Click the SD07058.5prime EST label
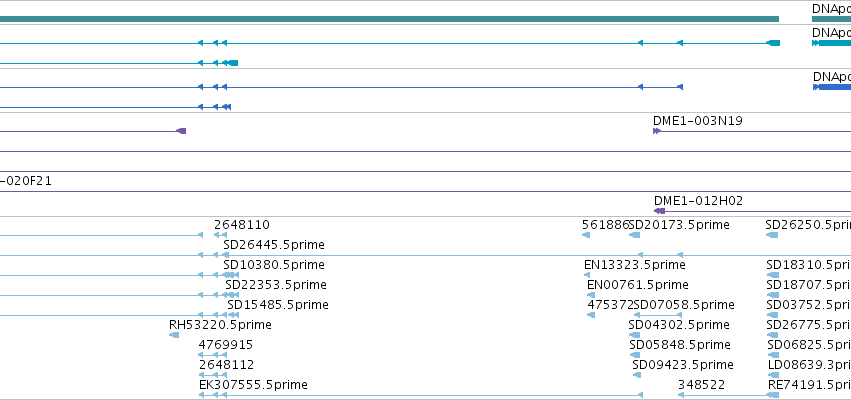 (684, 305)
